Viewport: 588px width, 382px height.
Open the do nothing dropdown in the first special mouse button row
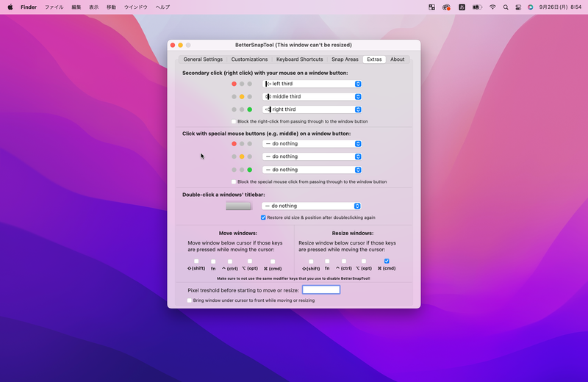tap(312, 143)
